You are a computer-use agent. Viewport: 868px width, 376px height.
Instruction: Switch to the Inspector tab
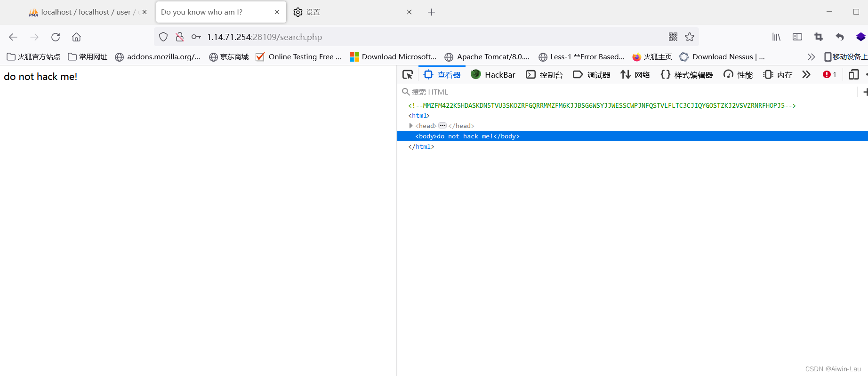click(x=442, y=75)
